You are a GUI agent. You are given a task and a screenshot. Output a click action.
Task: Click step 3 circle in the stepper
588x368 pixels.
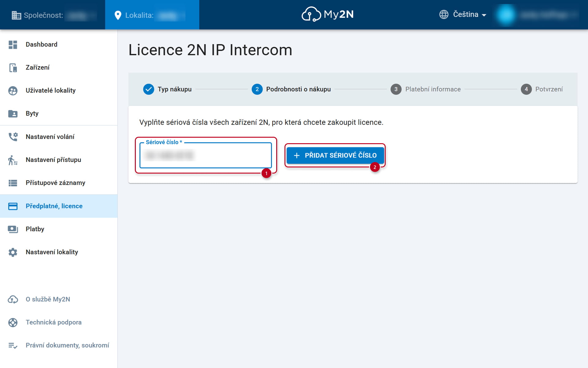(x=396, y=89)
